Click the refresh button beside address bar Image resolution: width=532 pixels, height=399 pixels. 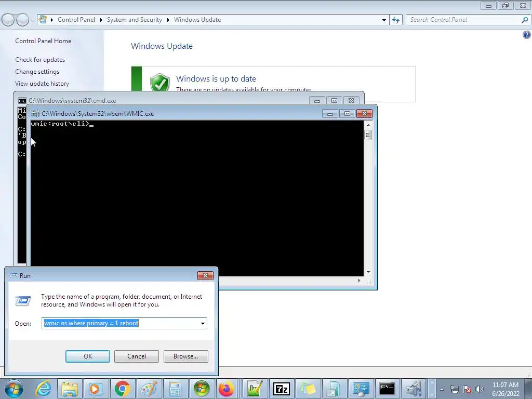(x=395, y=20)
